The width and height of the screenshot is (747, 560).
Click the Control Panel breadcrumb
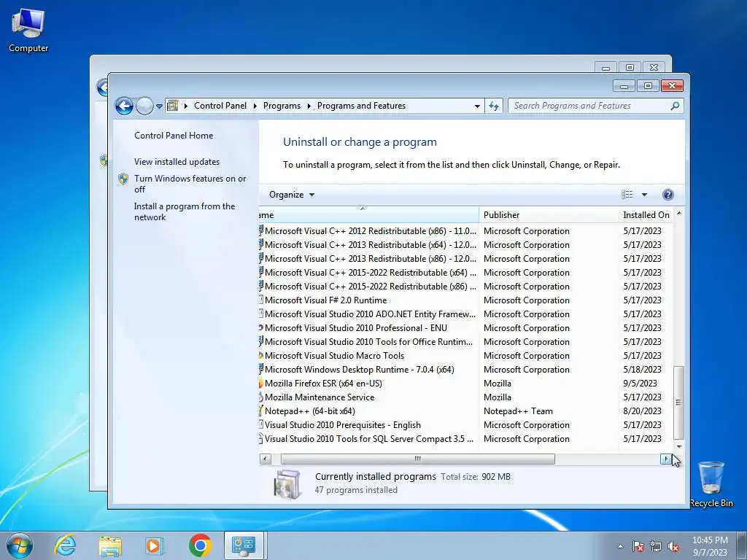click(x=220, y=106)
